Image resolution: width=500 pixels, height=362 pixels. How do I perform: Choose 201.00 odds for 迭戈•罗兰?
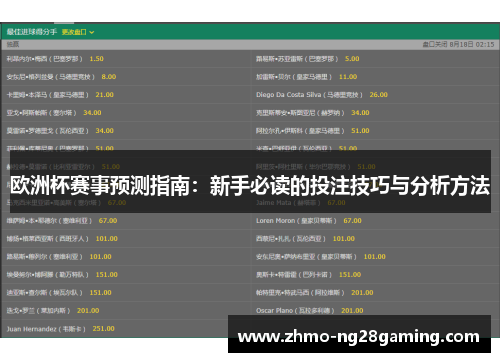click(88, 311)
